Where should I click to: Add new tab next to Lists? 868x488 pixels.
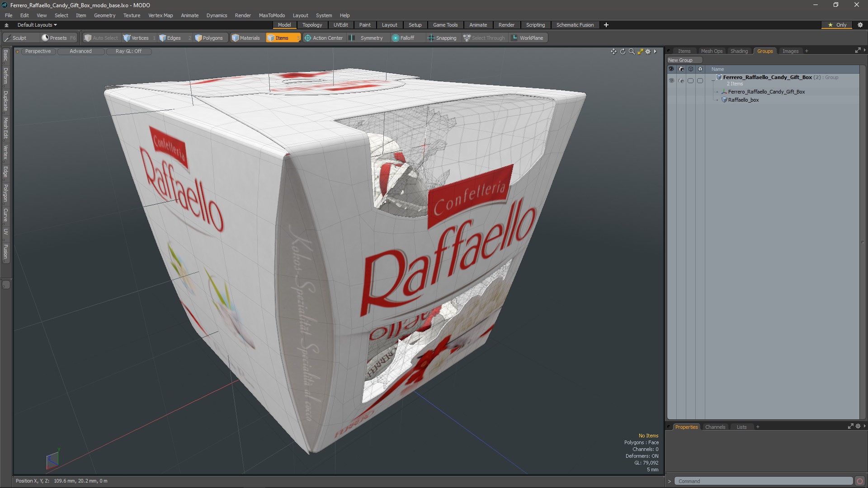coord(758,427)
